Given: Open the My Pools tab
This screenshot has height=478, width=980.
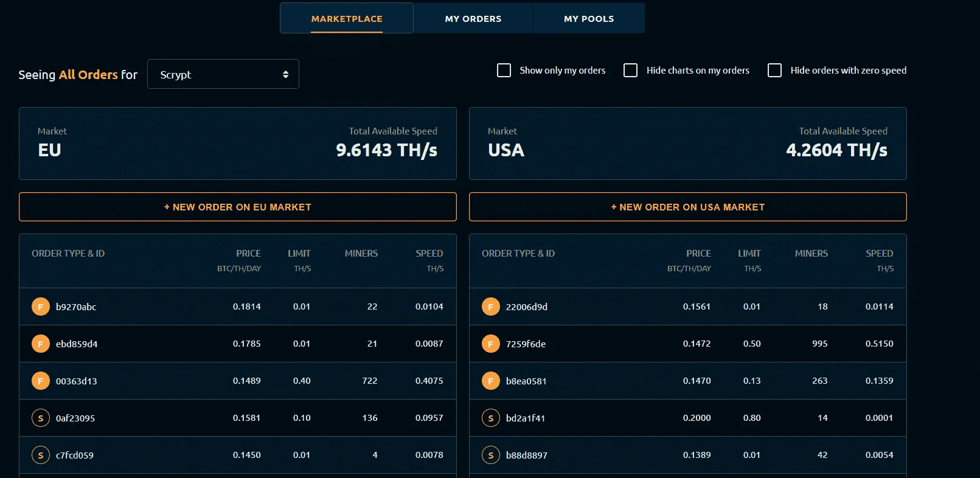Looking at the screenshot, I should (x=589, y=18).
